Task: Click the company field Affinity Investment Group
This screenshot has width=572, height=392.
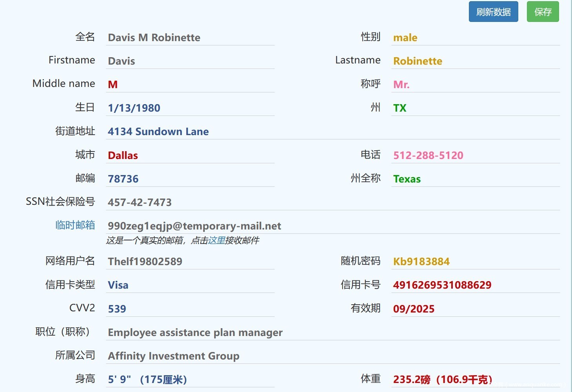Action: [332, 356]
